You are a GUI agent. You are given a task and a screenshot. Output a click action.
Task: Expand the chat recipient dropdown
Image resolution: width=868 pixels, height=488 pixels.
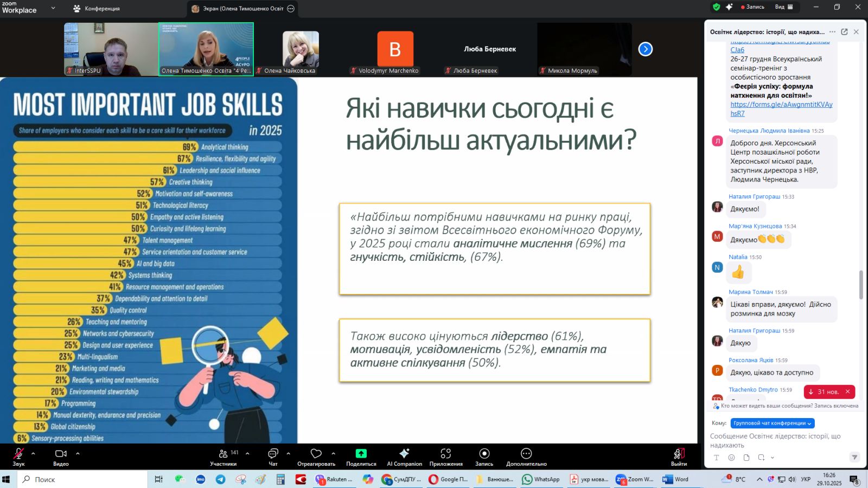(772, 423)
